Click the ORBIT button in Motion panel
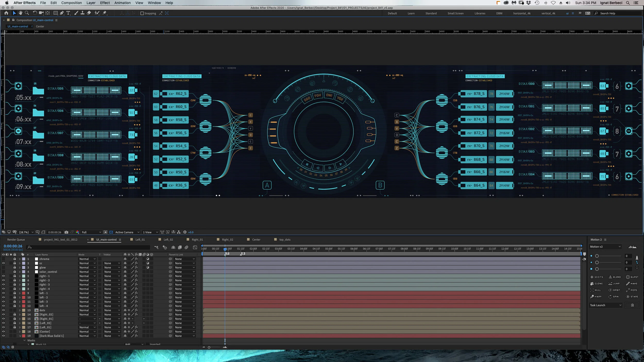Image resolution: width=644 pixels, height=362 pixels. tap(614, 290)
